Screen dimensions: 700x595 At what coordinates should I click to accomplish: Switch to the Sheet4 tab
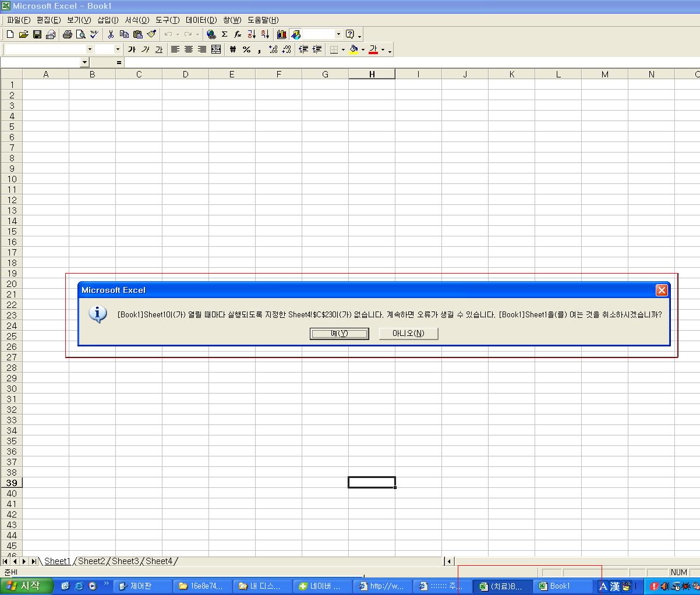[160, 561]
